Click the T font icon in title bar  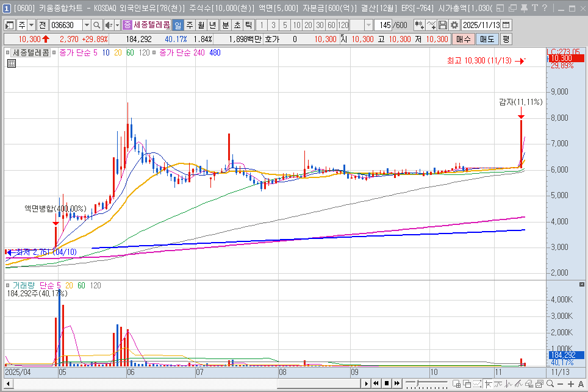[x=535, y=8]
